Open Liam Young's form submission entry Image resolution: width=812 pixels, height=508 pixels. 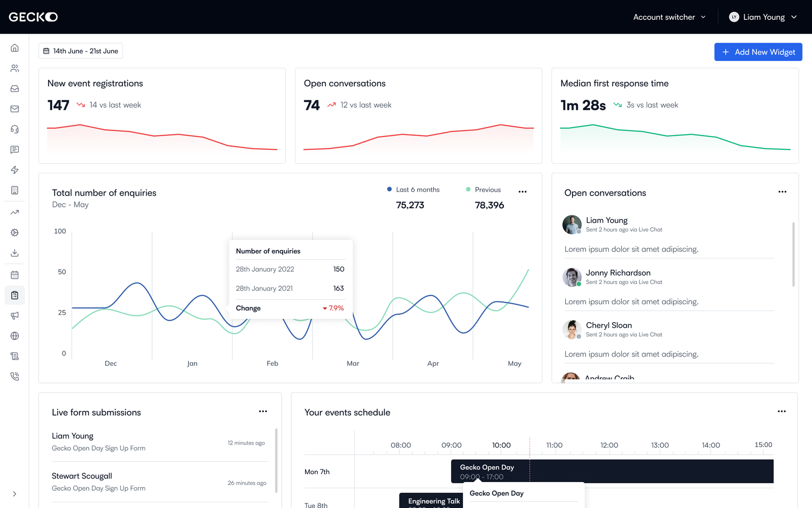[x=160, y=442]
